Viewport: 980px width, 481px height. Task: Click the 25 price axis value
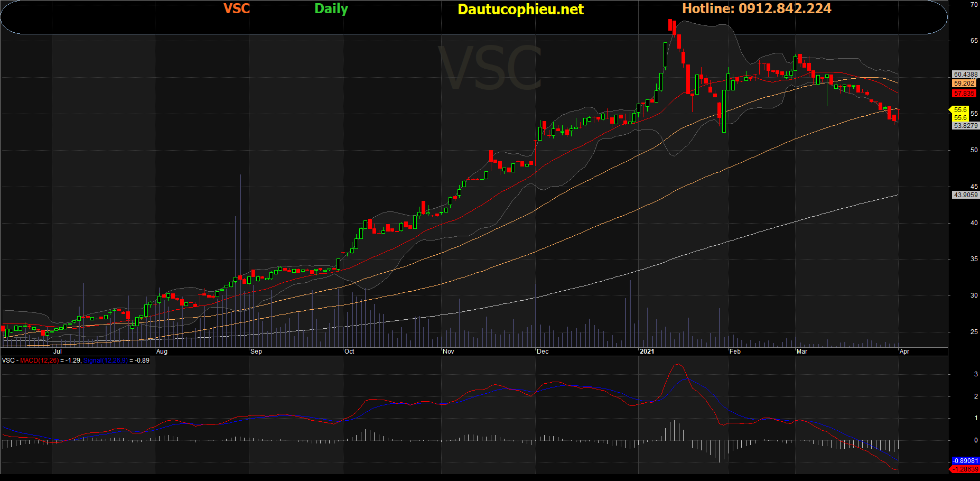pos(974,332)
